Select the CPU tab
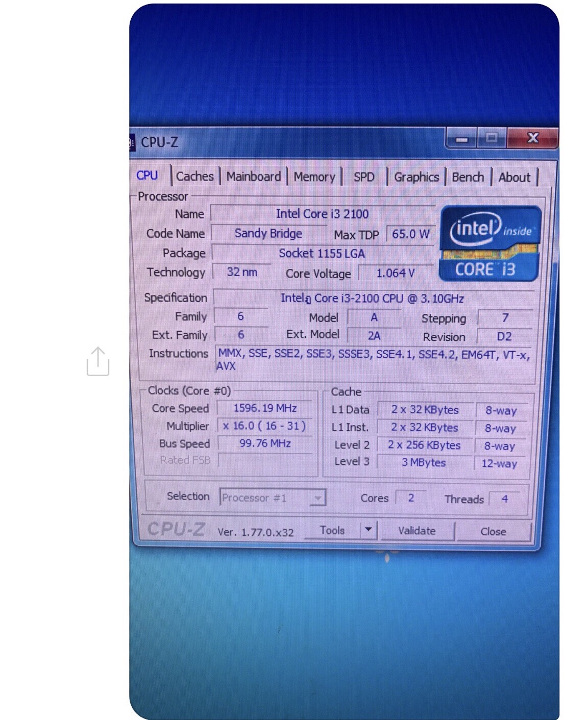 (148, 176)
